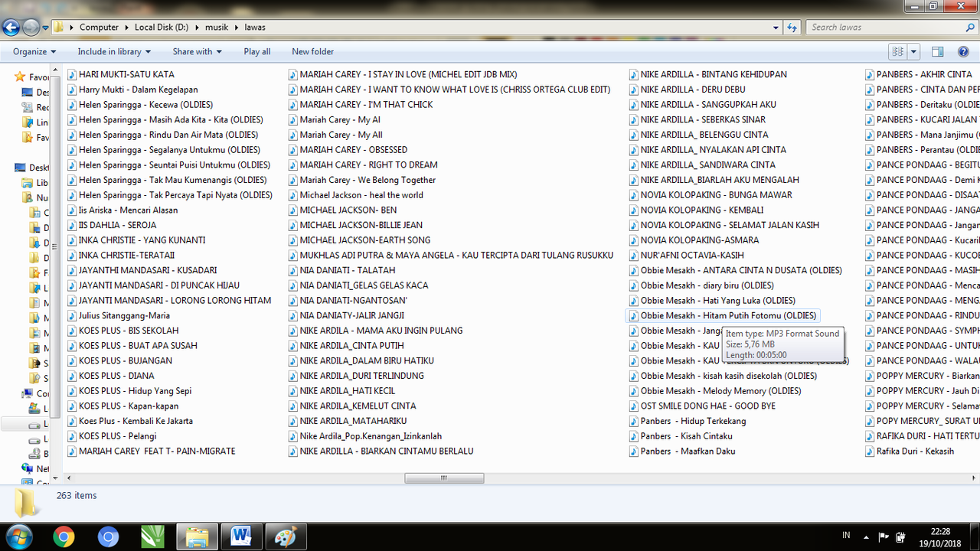980x551 pixels.
Task: Select Local Disk (D:) breadcrumb
Action: pyautogui.click(x=162, y=27)
